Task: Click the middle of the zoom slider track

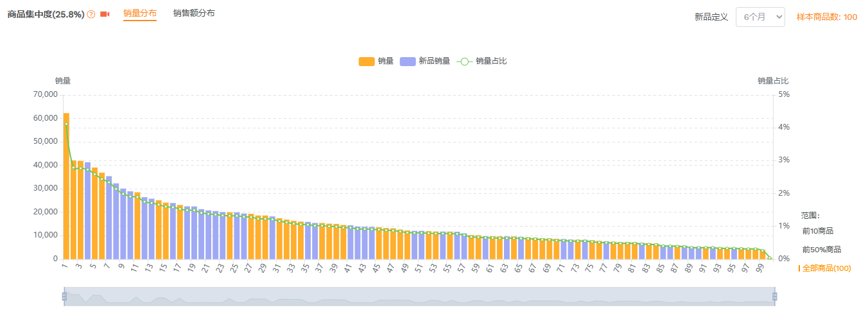Action: (x=419, y=296)
